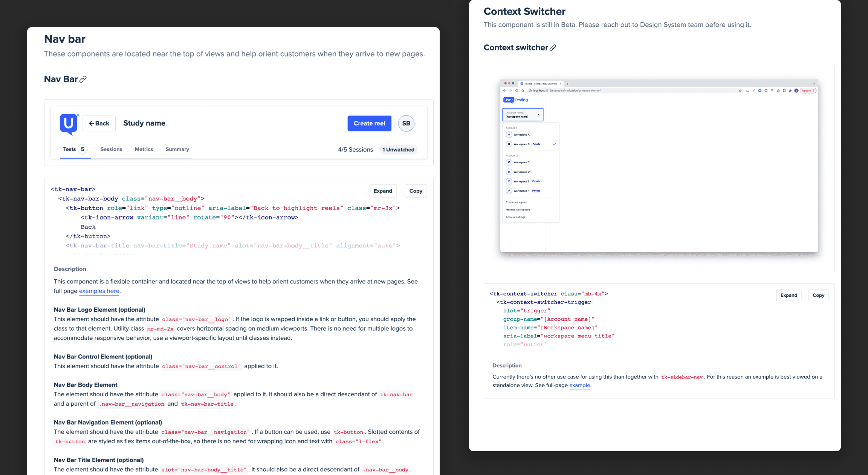Click the Update button in the browser mockup
The width and height of the screenshot is (868, 475).
pos(806,90)
